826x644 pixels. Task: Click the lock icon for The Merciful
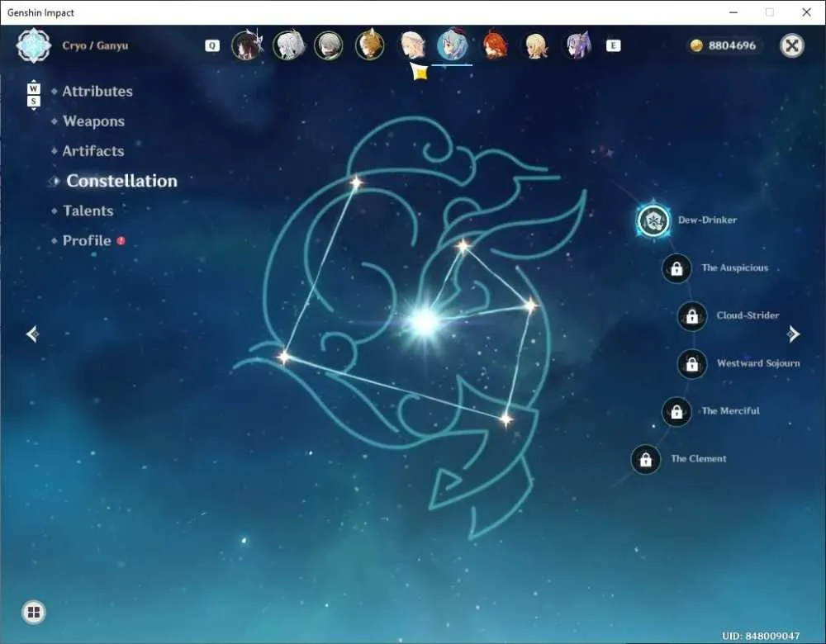click(676, 411)
